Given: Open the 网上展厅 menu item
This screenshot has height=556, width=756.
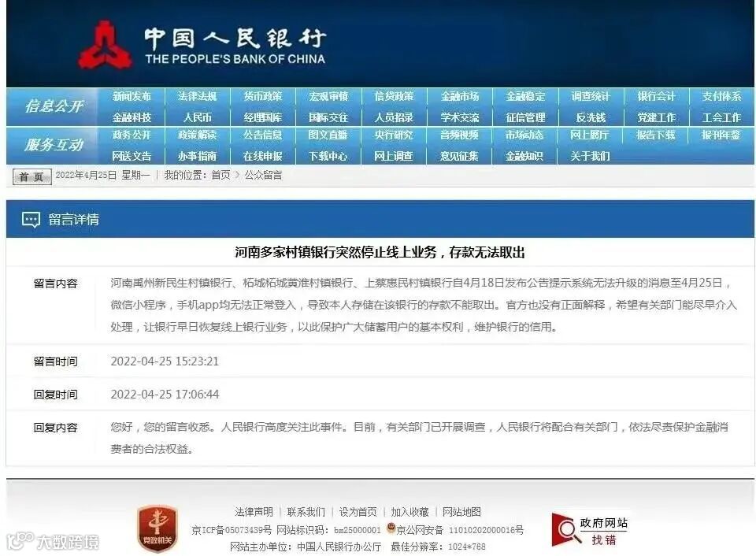Looking at the screenshot, I should pos(590,135).
